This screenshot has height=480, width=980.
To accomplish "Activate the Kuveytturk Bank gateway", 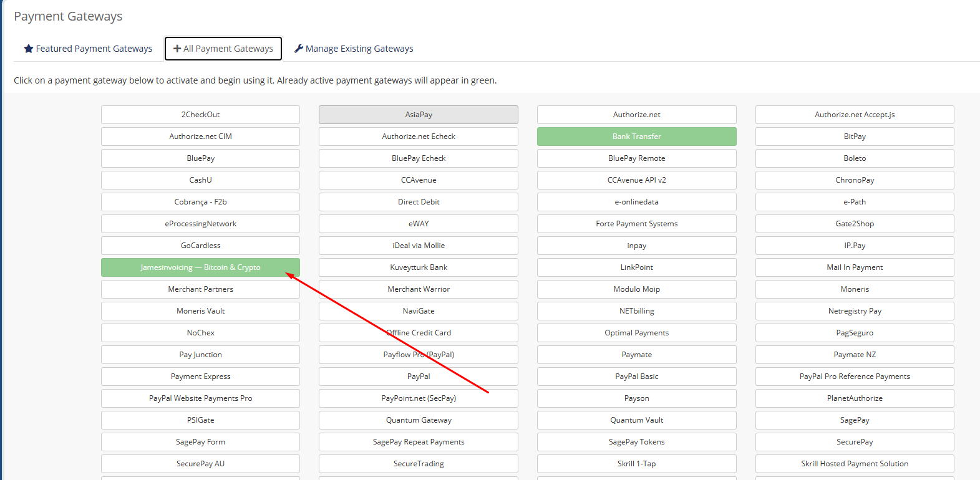I will [x=419, y=267].
